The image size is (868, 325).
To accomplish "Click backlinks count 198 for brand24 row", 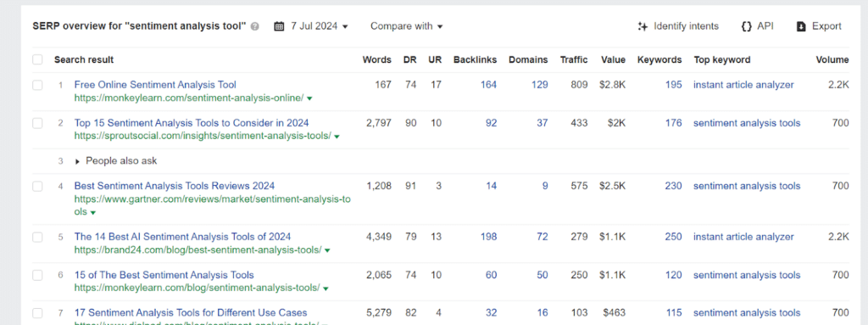I will [x=488, y=237].
